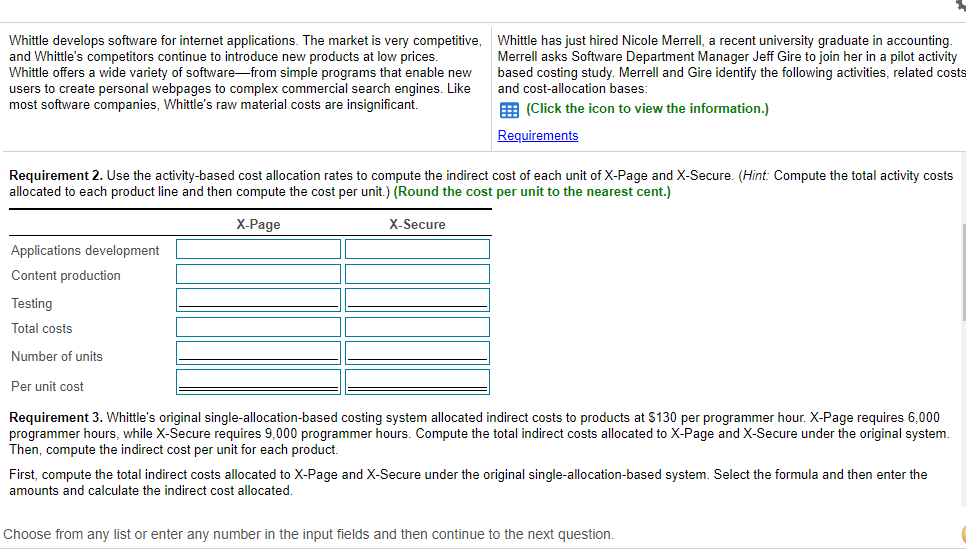The image size is (966, 552).
Task: Click the 'Applications development' row label
Action: 85,251
